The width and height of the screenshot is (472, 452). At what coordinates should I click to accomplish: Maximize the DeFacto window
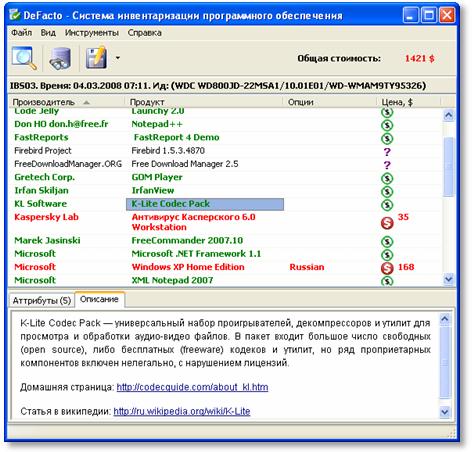click(x=429, y=15)
